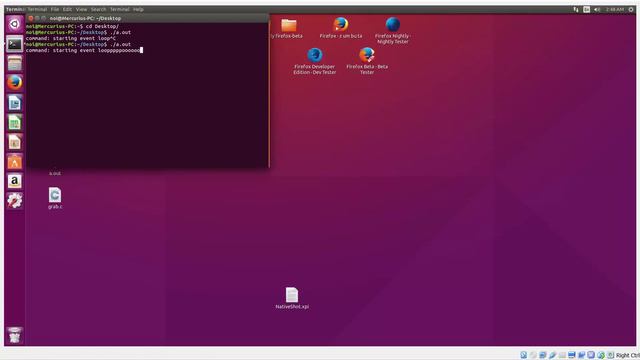Viewport: 640px width, 360px height.
Task: Select Firefox Developer Edition - Dev Tester icon
Action: tap(315, 62)
